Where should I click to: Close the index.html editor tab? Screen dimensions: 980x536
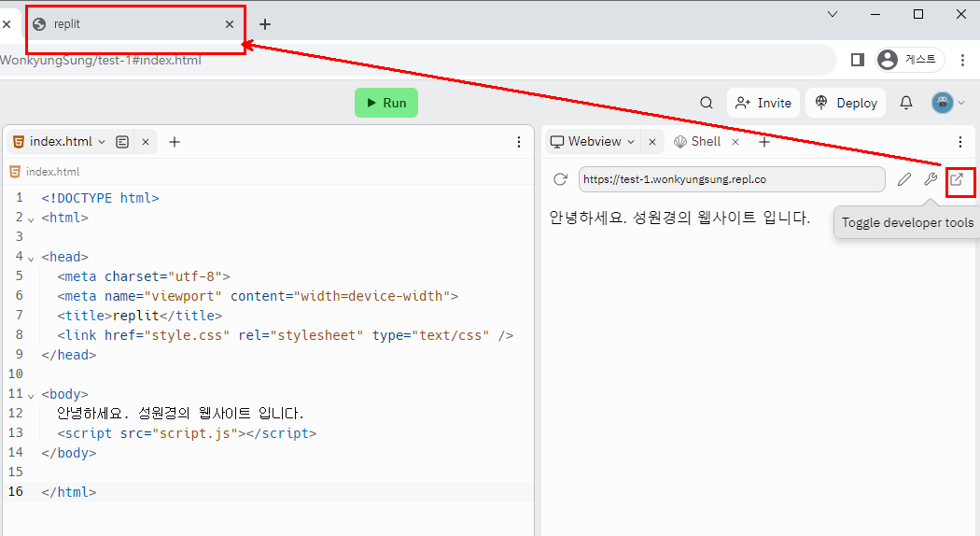(x=146, y=142)
